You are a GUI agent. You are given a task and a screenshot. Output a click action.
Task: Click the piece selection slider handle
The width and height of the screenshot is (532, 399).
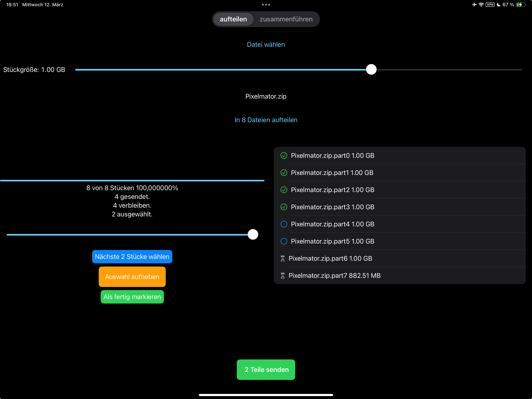click(x=253, y=234)
